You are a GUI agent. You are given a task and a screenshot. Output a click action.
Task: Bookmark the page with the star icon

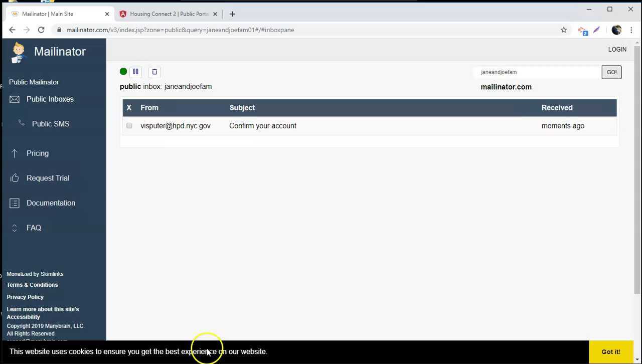click(x=564, y=30)
